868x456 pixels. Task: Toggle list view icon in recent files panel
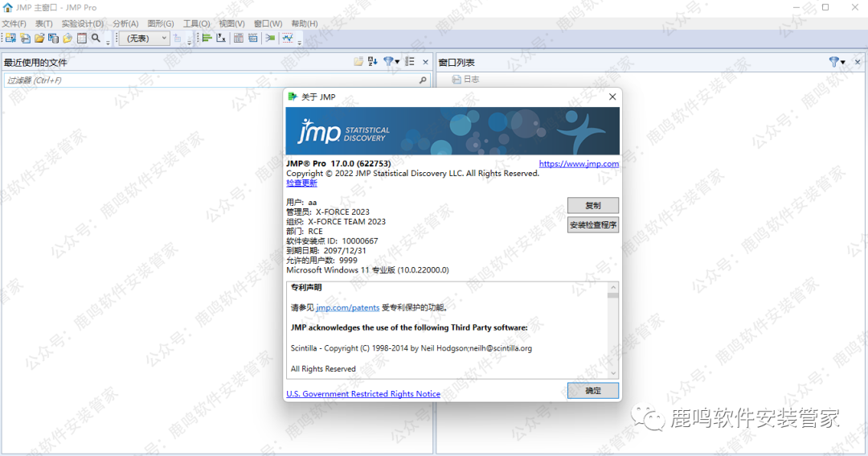tap(410, 62)
